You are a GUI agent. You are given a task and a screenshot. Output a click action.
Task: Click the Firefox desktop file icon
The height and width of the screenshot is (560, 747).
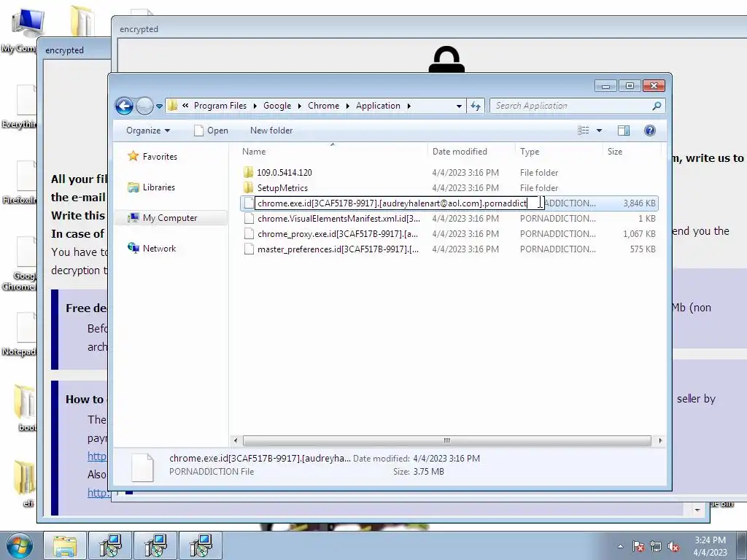(x=19, y=182)
